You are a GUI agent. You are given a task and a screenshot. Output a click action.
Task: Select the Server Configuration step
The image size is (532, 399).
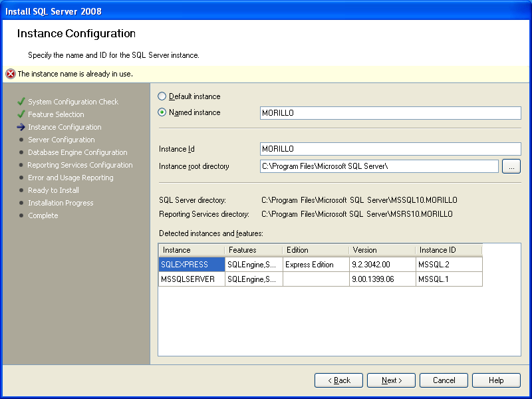(61, 140)
